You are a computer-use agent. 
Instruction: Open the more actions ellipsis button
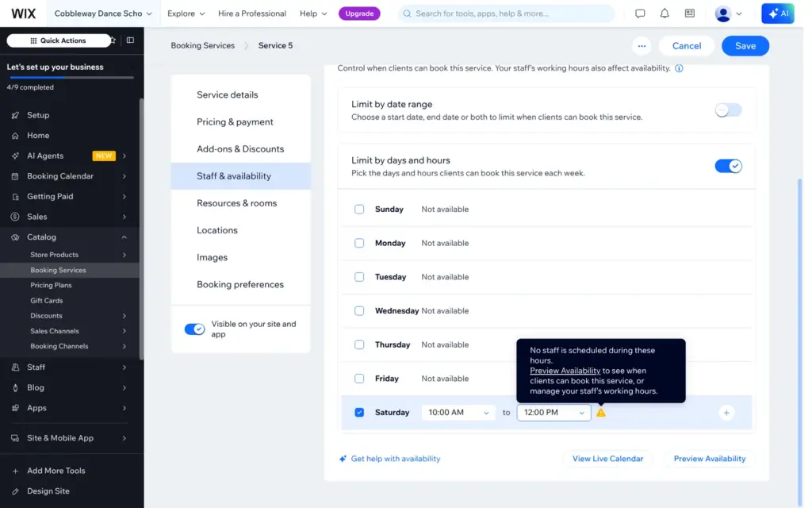click(642, 45)
